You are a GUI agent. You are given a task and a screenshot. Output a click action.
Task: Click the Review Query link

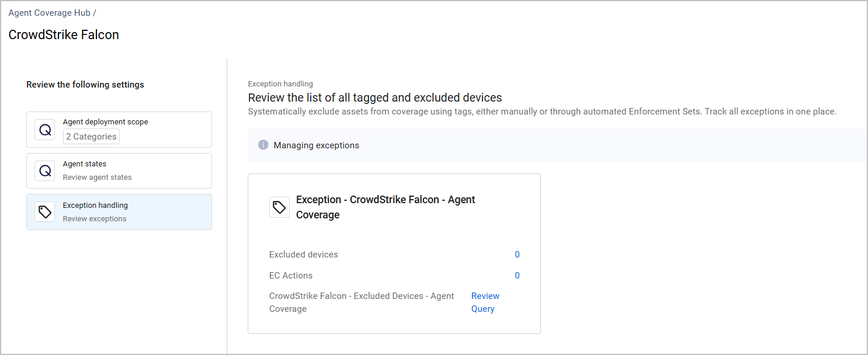pos(485,302)
